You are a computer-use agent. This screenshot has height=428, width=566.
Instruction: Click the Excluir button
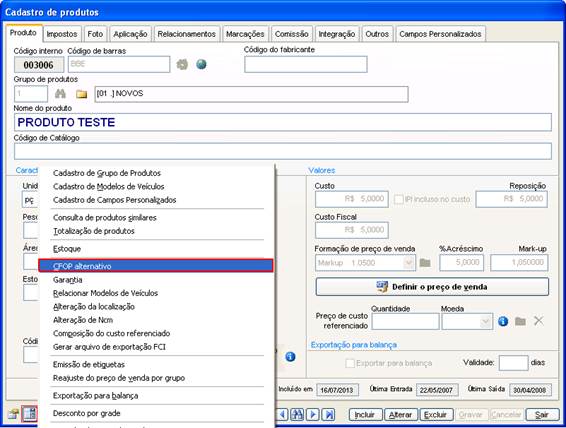tap(436, 415)
